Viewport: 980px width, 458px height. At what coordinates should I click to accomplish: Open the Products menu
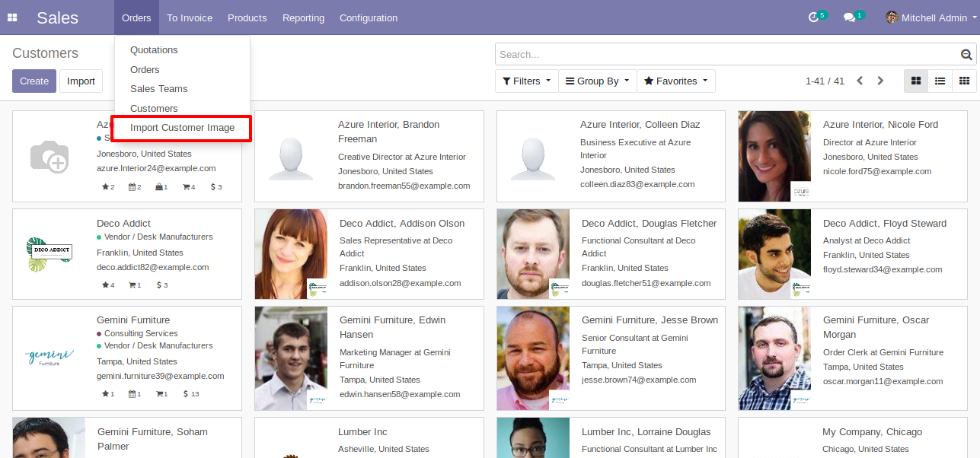pos(247,17)
